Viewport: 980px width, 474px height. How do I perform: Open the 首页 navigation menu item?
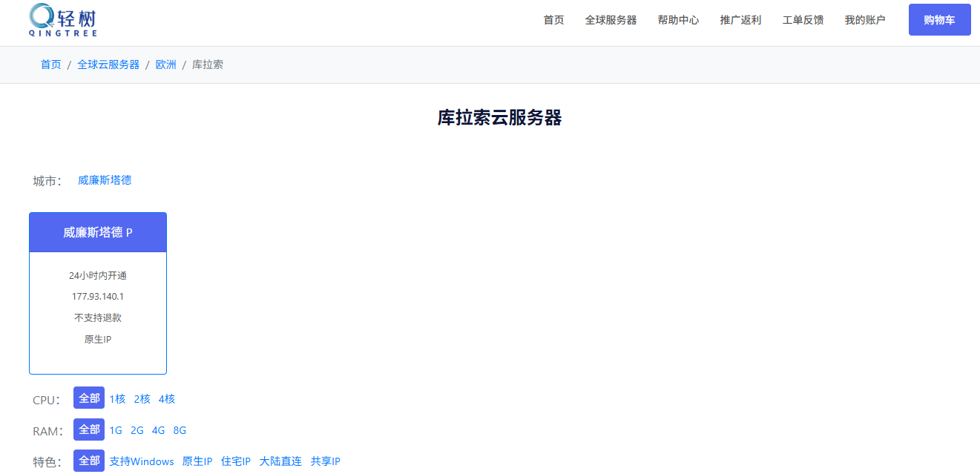click(553, 20)
